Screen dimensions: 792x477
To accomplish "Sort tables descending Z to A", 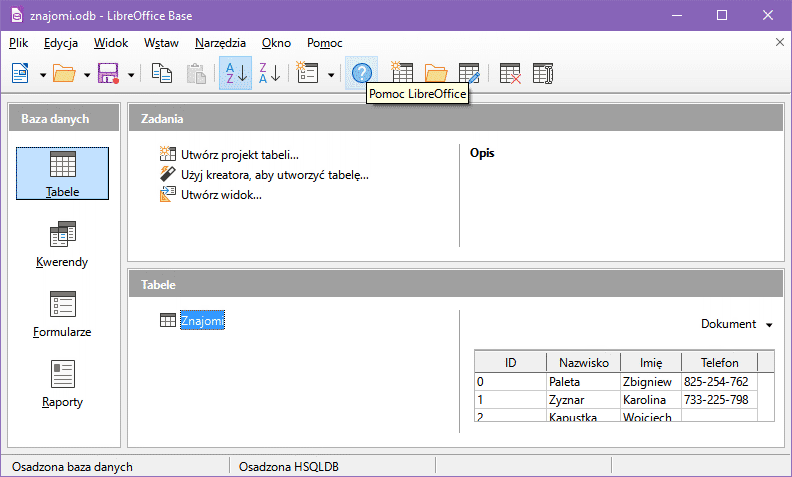I will [269, 73].
